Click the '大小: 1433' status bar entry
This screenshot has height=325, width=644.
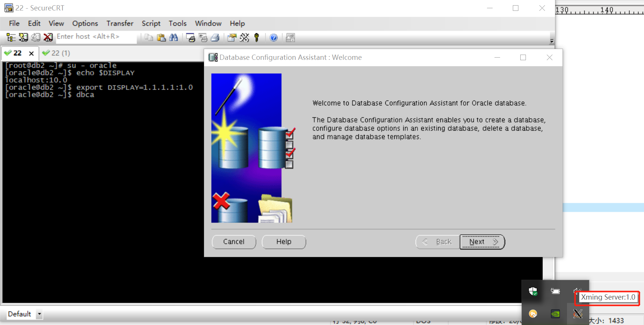(607, 321)
